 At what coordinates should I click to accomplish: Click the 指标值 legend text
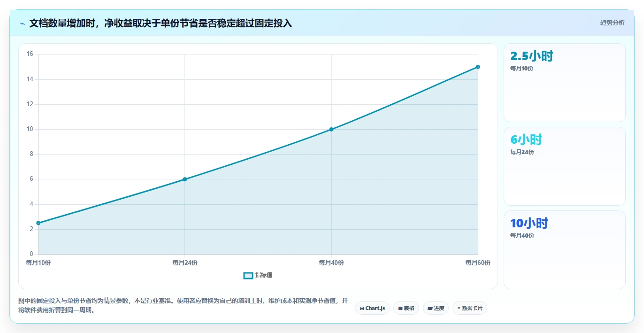pos(264,275)
